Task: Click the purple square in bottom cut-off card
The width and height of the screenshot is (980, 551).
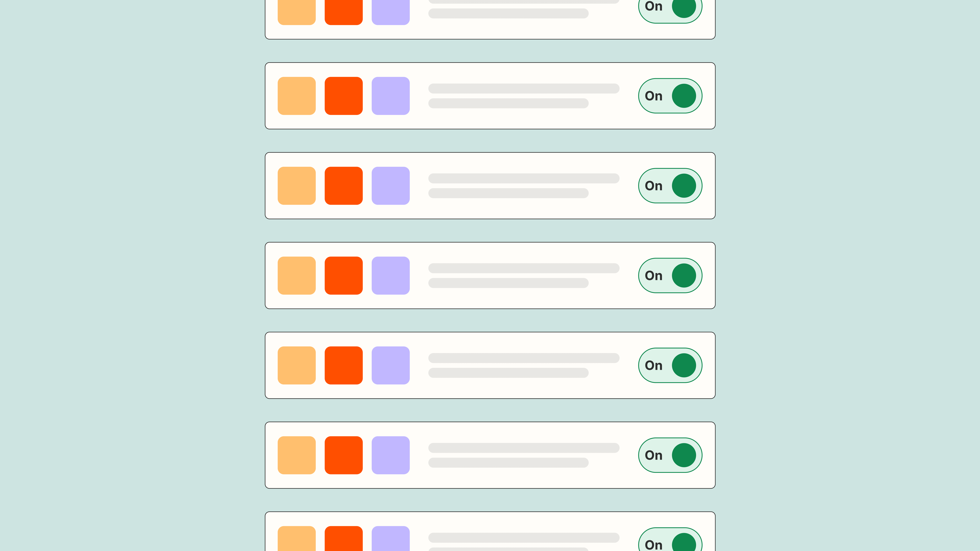Action: pos(390,539)
